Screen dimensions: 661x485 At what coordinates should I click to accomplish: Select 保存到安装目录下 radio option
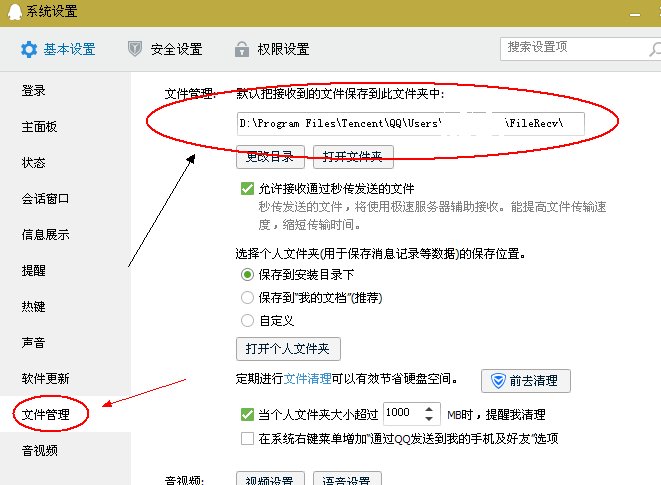[x=247, y=275]
